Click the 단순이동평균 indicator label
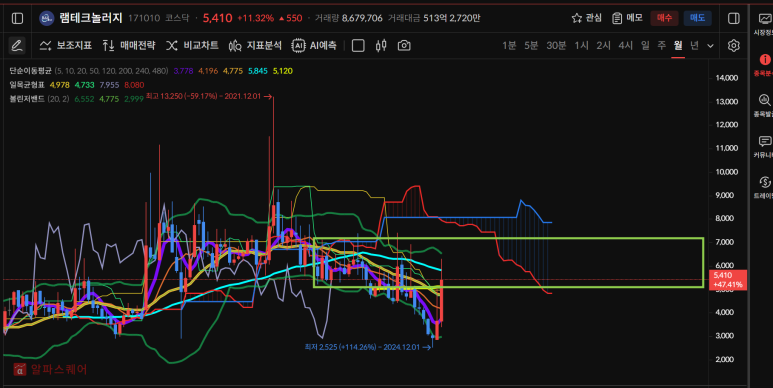773x388 pixels. pyautogui.click(x=31, y=71)
